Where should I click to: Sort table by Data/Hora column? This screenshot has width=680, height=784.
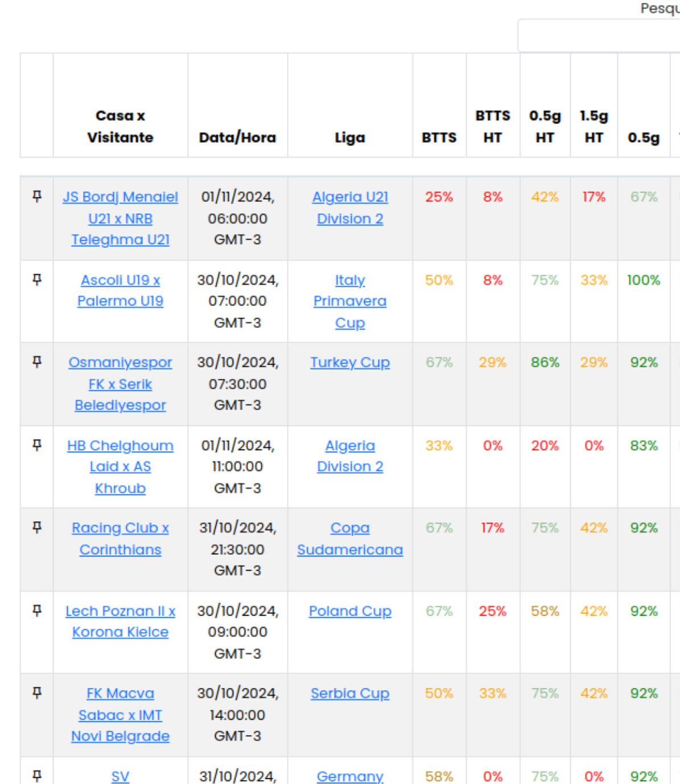click(x=237, y=138)
